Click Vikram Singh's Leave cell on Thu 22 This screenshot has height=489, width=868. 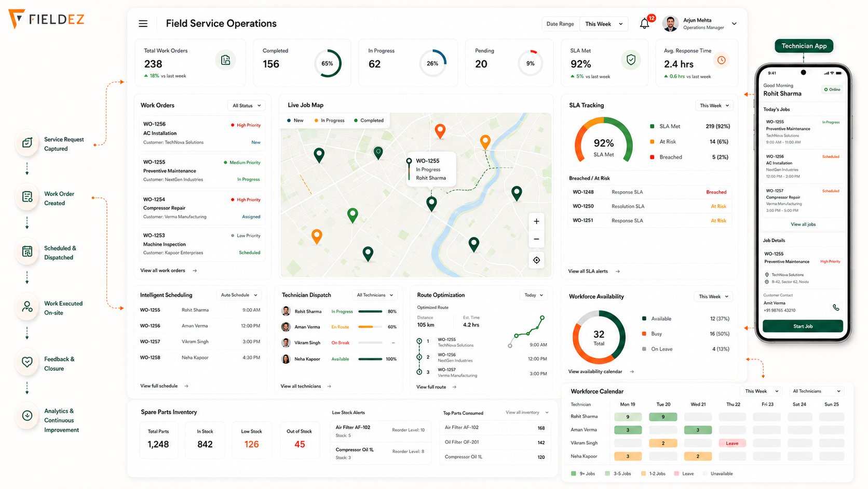732,443
